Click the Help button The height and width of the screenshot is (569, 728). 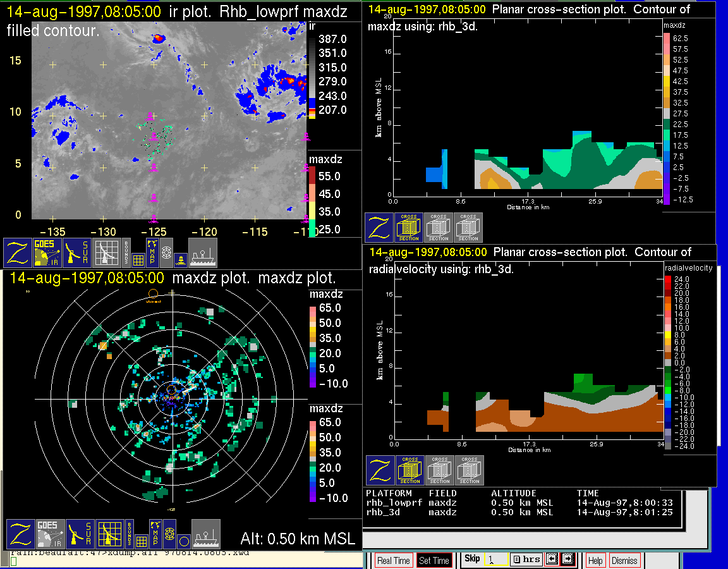pos(595,560)
